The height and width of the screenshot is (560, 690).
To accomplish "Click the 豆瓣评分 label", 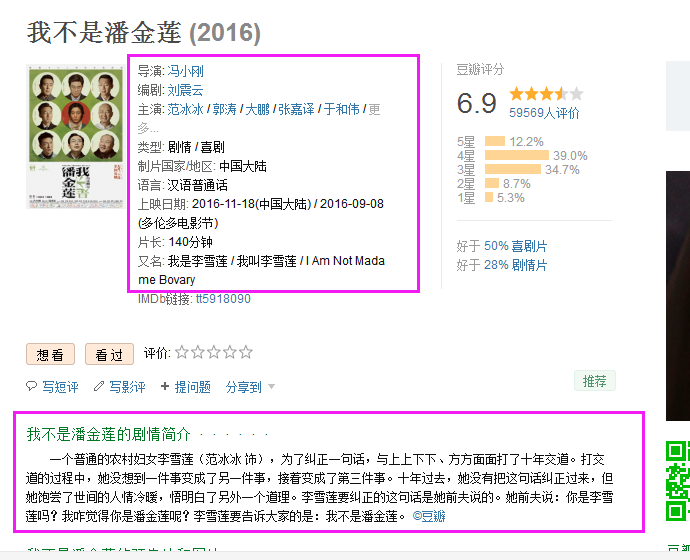I will pyautogui.click(x=480, y=70).
